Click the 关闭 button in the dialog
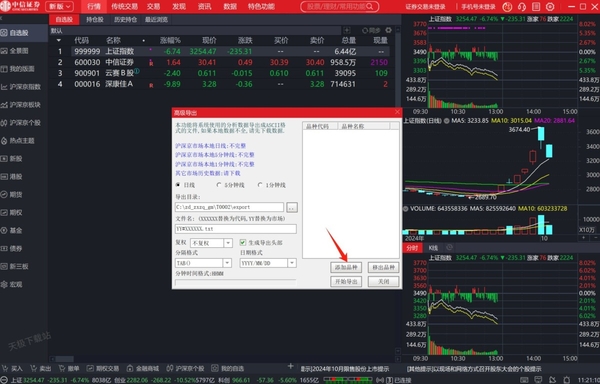The height and width of the screenshot is (384, 600). coord(383,281)
